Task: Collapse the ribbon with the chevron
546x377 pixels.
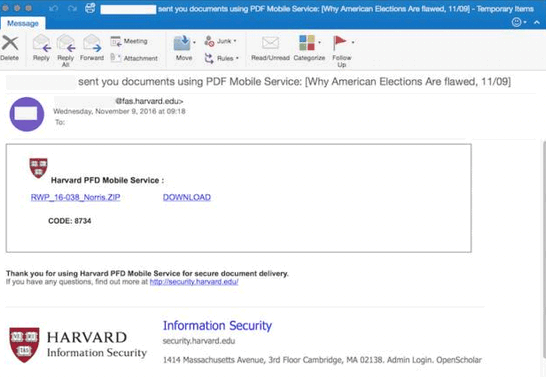Action: (537, 23)
